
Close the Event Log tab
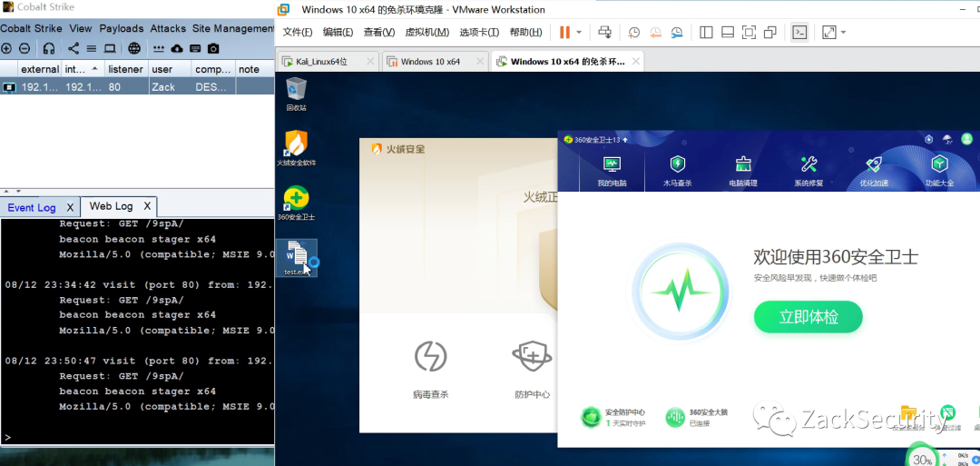click(x=70, y=207)
